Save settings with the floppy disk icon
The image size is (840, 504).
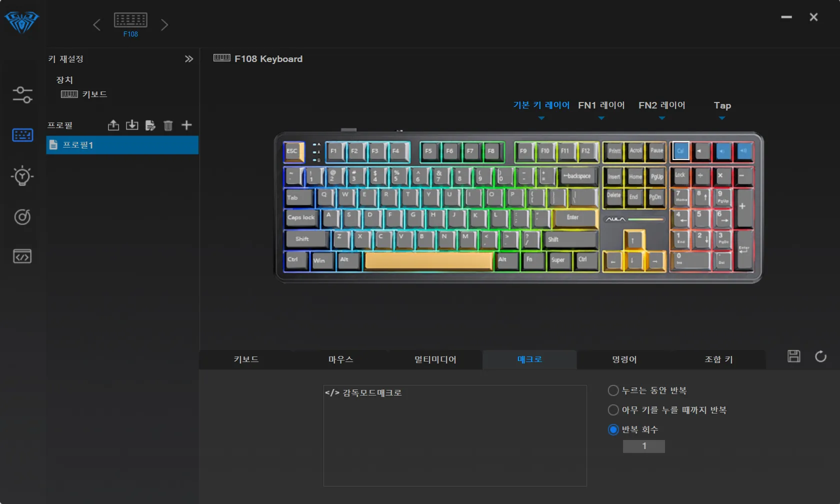(x=793, y=356)
